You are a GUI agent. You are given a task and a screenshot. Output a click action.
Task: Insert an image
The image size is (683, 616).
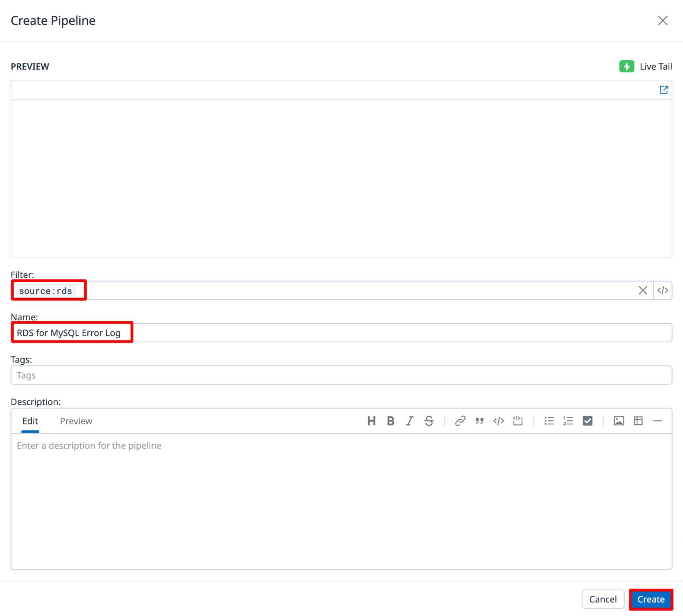click(618, 421)
